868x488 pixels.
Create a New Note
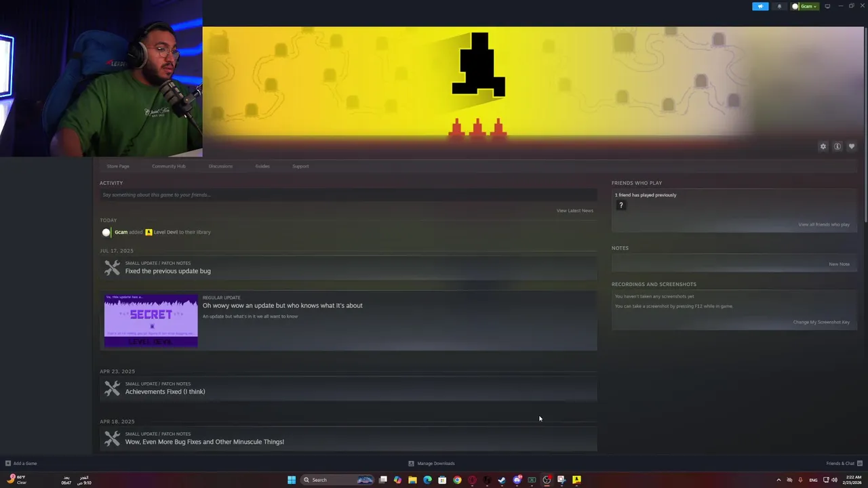click(839, 264)
